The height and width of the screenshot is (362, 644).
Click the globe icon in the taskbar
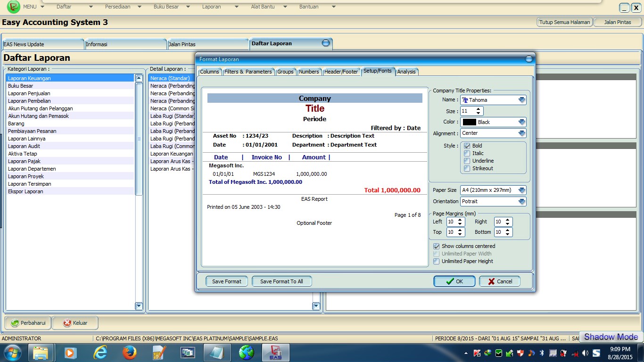247,353
